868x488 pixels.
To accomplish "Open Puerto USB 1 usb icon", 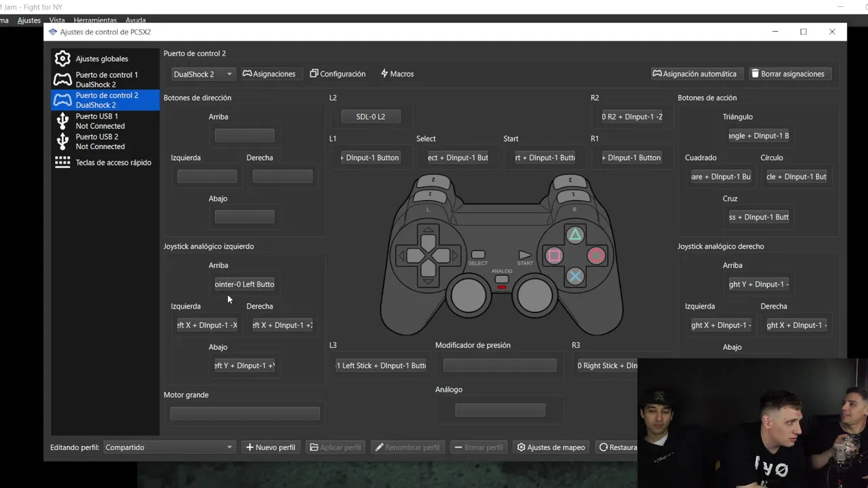I will coord(62,121).
